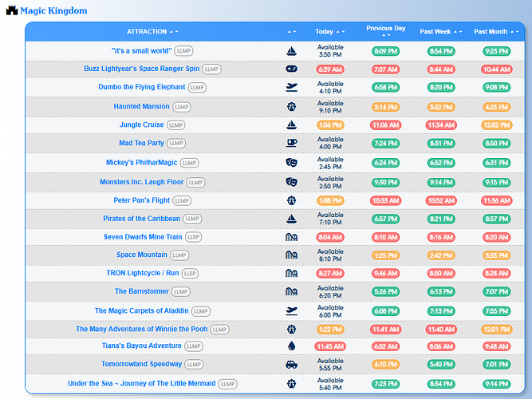The width and height of the screenshot is (532, 399).
Task: Click the coaster icon for Seven Dwarfs Mine Train
Action: click(291, 237)
